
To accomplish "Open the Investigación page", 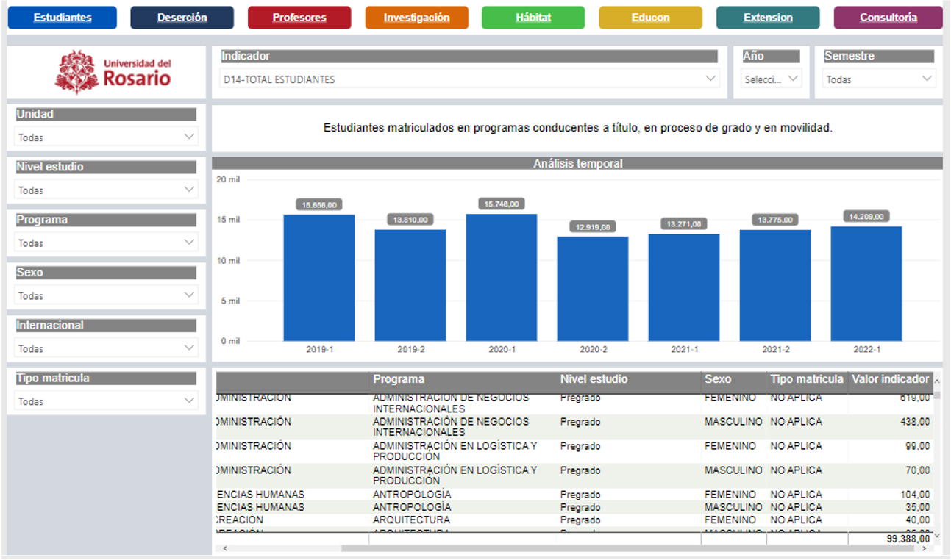I will [x=416, y=18].
